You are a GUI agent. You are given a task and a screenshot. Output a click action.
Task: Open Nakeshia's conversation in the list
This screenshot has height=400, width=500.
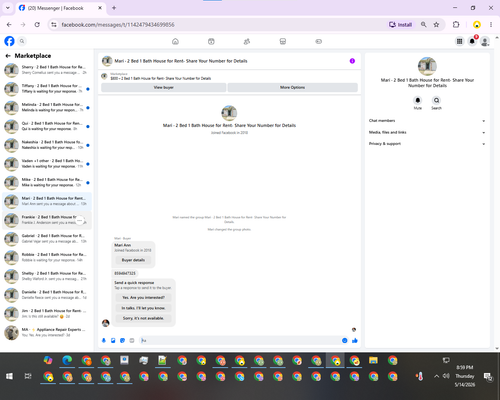(47, 145)
